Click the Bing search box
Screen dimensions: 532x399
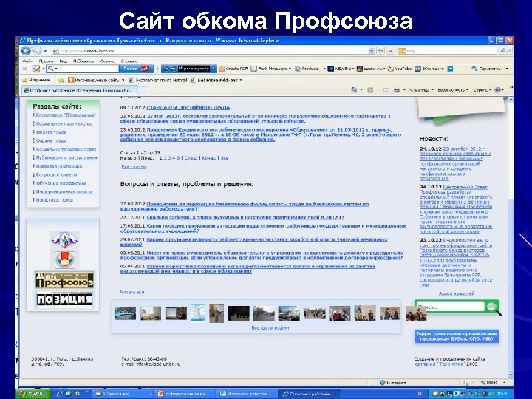(448, 51)
